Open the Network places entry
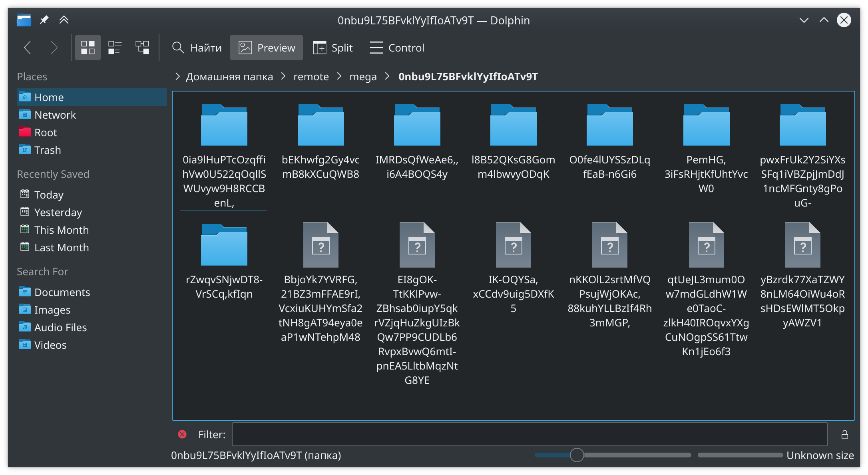The image size is (868, 475). pos(55,115)
